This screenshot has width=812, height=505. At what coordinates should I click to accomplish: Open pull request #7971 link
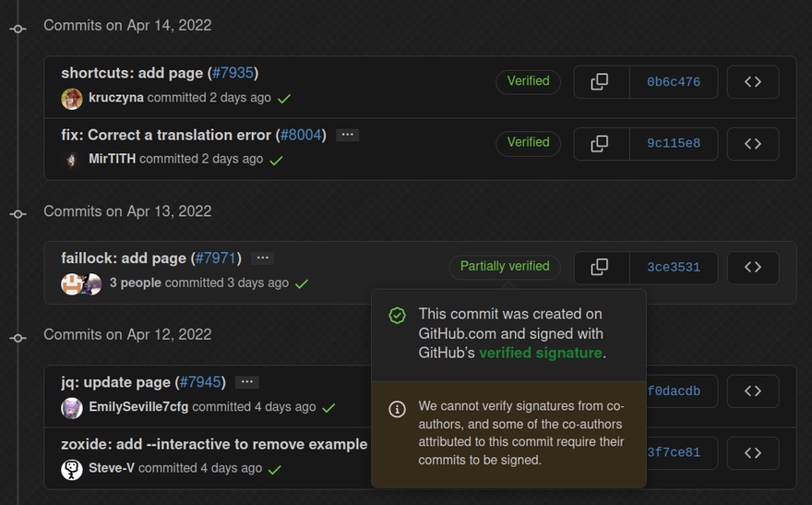[216, 259]
